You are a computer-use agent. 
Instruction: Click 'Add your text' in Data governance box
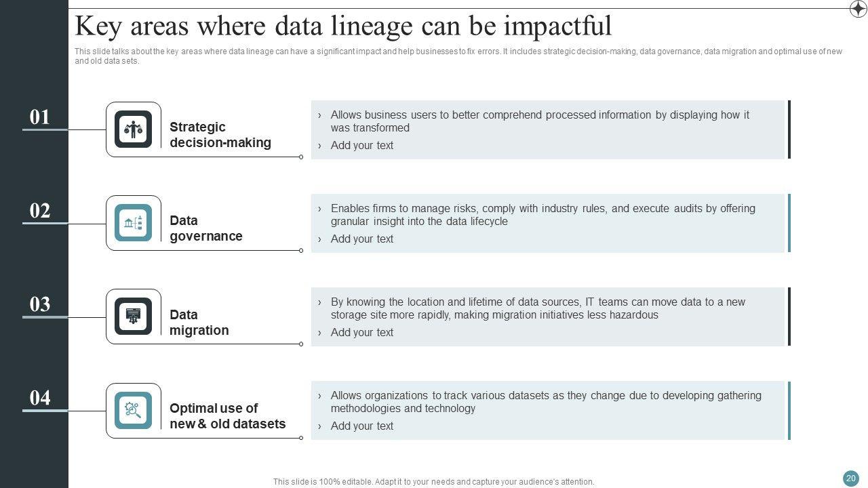361,239
